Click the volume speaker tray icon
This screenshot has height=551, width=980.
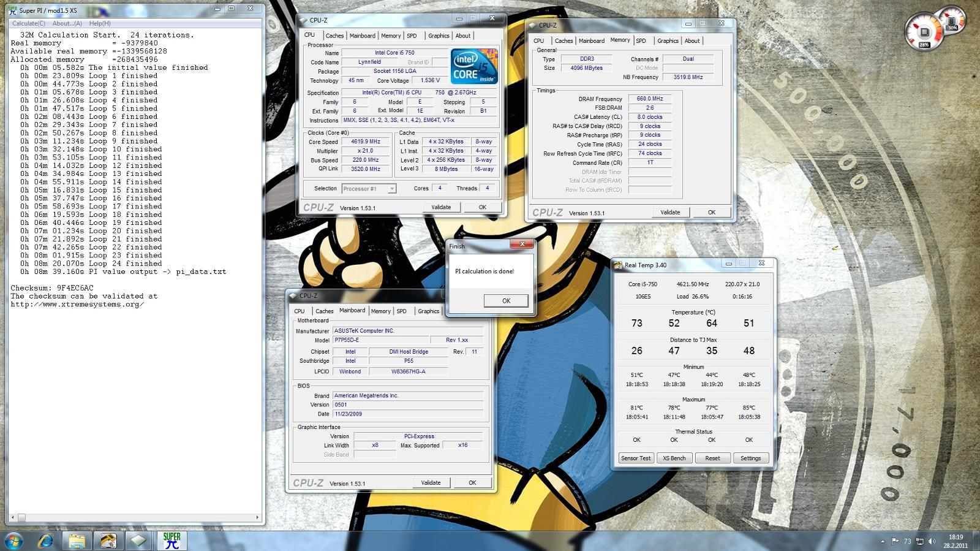pyautogui.click(x=932, y=541)
